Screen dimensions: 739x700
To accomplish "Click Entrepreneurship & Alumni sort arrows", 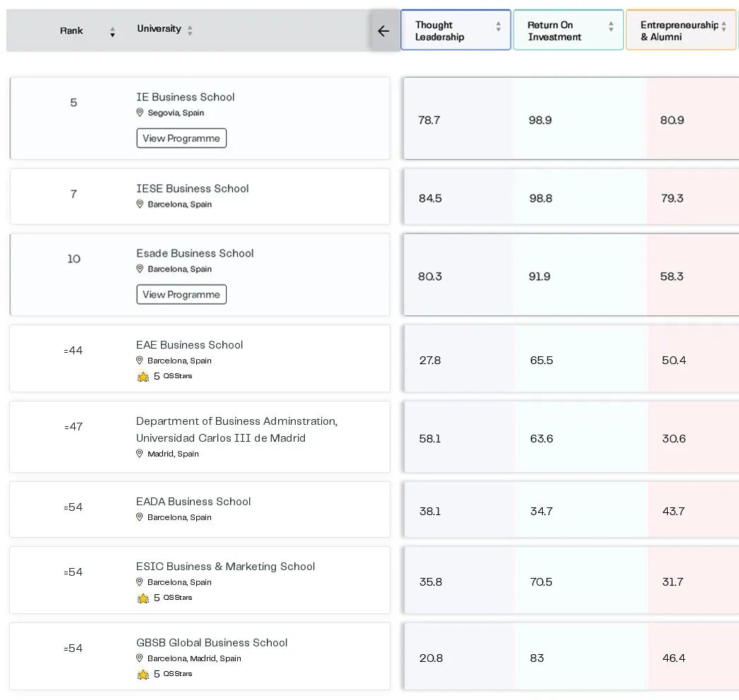I will (723, 26).
